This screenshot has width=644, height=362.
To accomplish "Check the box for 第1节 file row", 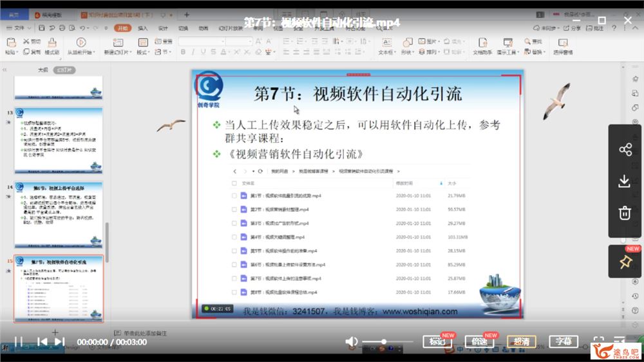I will [234, 196].
